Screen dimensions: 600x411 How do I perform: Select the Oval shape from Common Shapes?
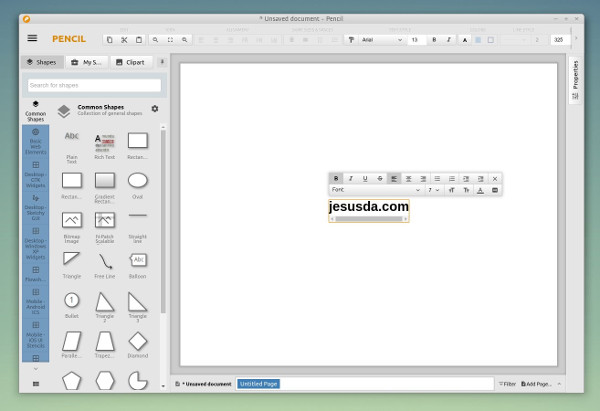[x=138, y=180]
